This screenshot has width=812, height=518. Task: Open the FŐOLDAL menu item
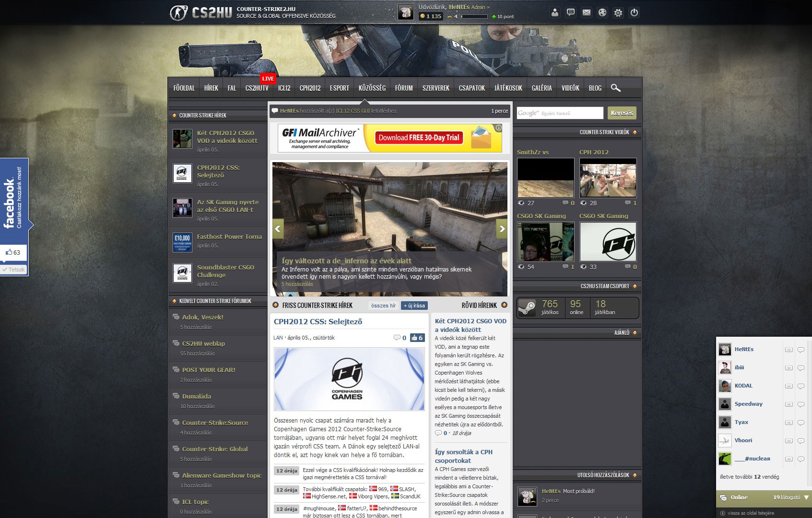point(184,88)
